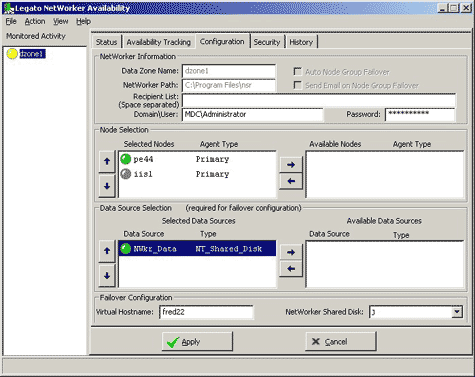
Task: Move selected data source down
Action: click(x=107, y=276)
